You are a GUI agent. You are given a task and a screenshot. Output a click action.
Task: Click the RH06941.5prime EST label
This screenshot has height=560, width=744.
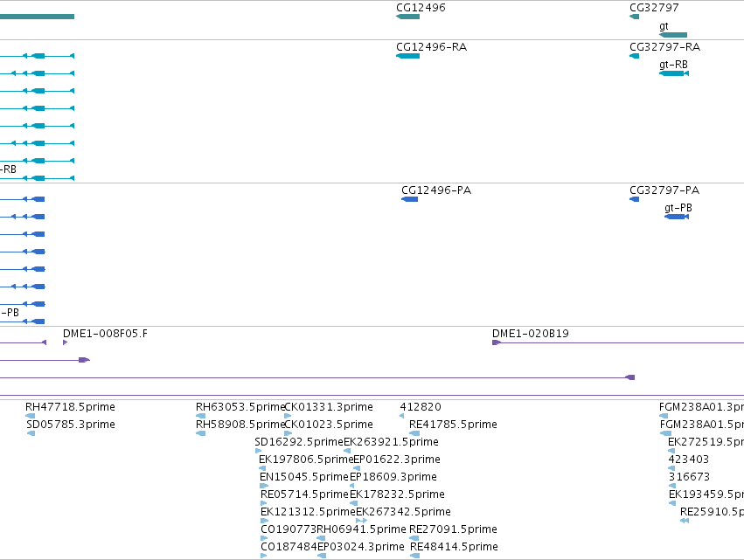[x=361, y=529]
